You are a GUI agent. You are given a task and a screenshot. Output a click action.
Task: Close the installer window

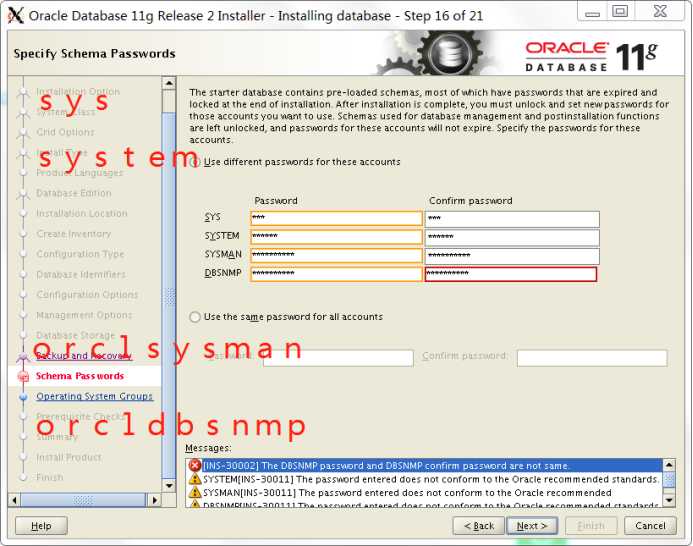pos(660,11)
